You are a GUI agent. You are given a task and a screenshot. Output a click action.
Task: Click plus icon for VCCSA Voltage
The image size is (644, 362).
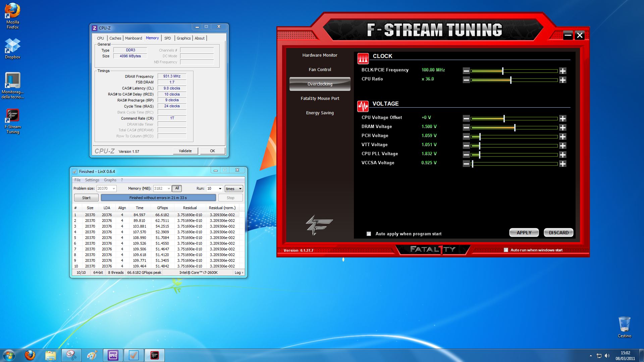(562, 164)
